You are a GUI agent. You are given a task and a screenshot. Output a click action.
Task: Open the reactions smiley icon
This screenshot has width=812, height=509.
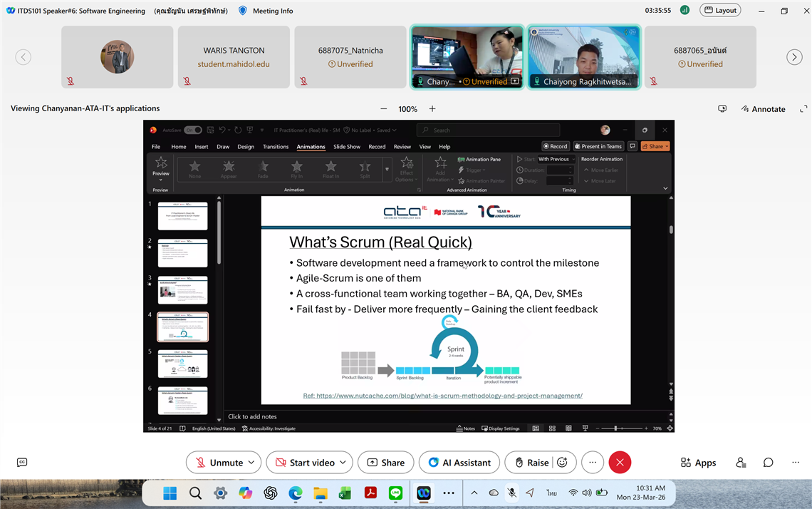(x=562, y=463)
